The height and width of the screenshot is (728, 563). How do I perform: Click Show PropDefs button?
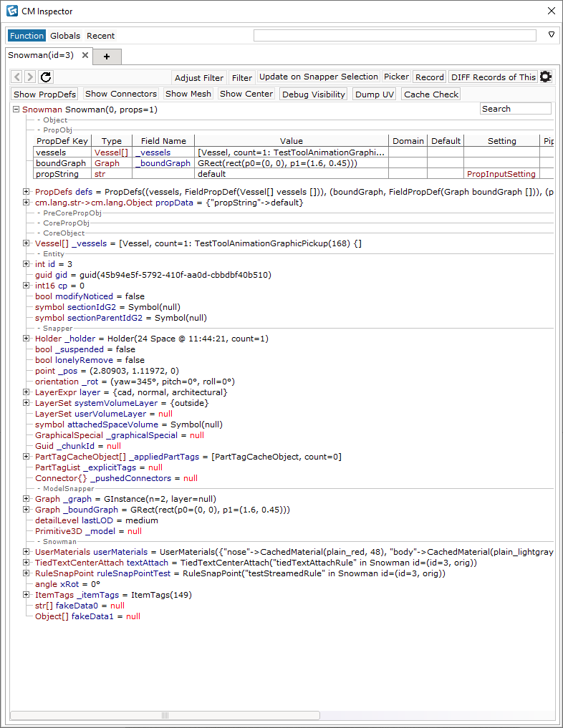click(44, 94)
